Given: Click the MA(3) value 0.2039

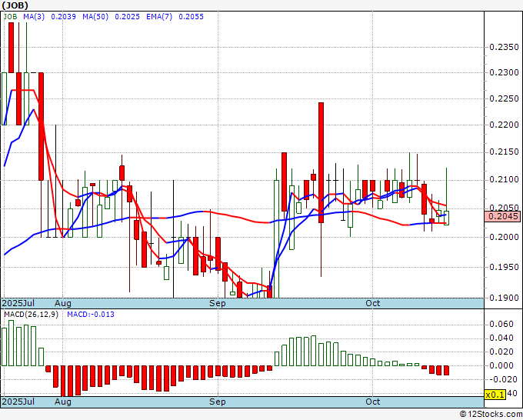Looking at the screenshot, I should click(63, 17).
